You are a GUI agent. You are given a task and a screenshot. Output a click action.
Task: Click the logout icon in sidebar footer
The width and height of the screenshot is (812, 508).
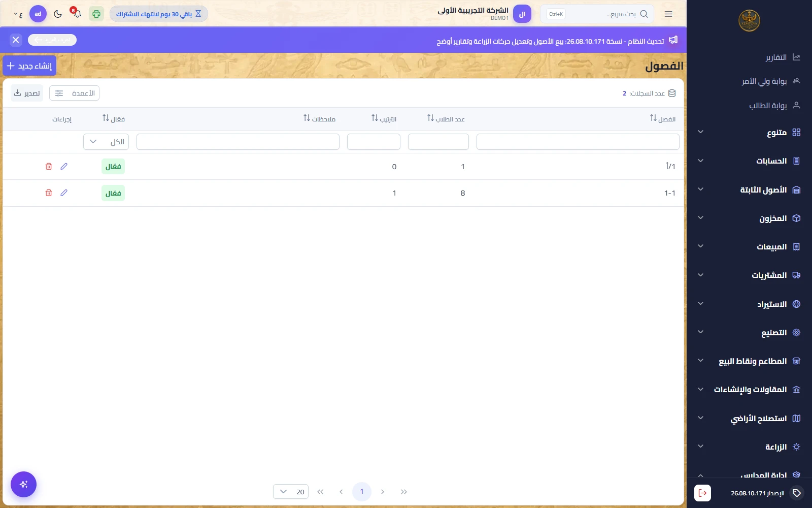702,493
